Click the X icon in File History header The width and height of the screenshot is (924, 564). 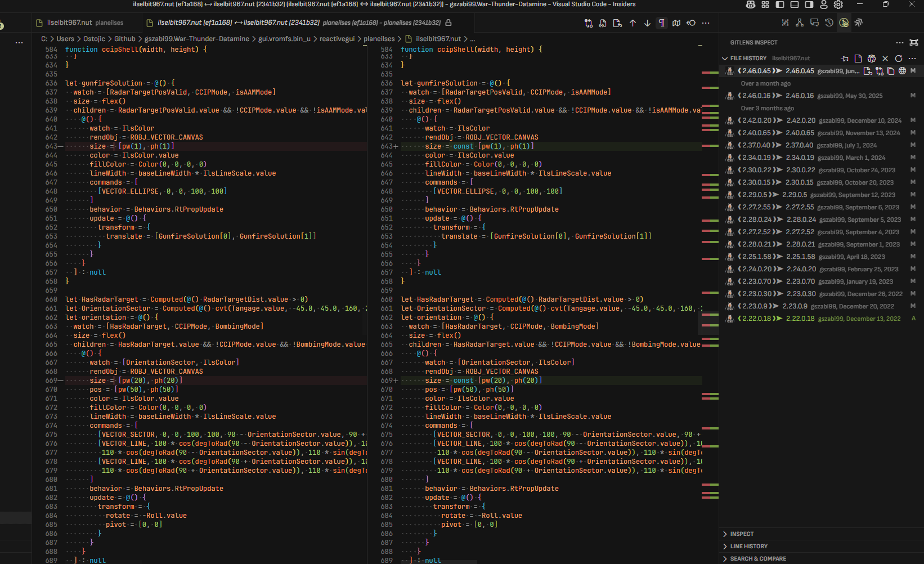(885, 59)
